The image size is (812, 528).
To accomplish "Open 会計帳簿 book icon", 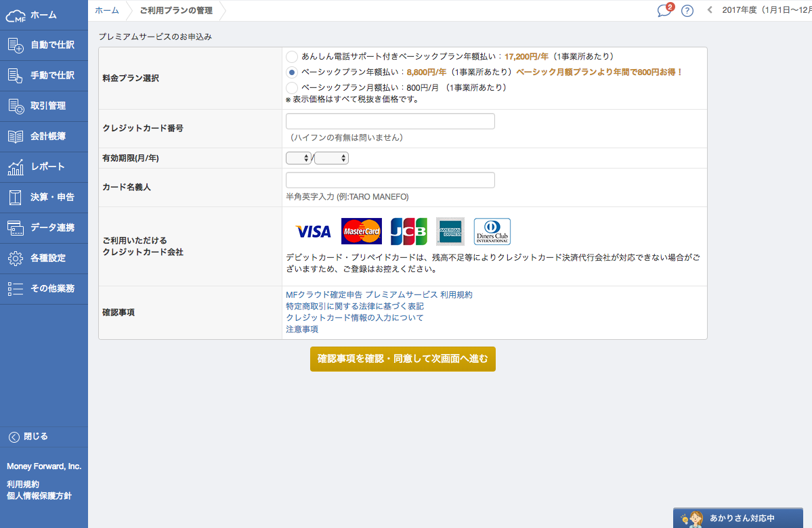I will click(16, 137).
